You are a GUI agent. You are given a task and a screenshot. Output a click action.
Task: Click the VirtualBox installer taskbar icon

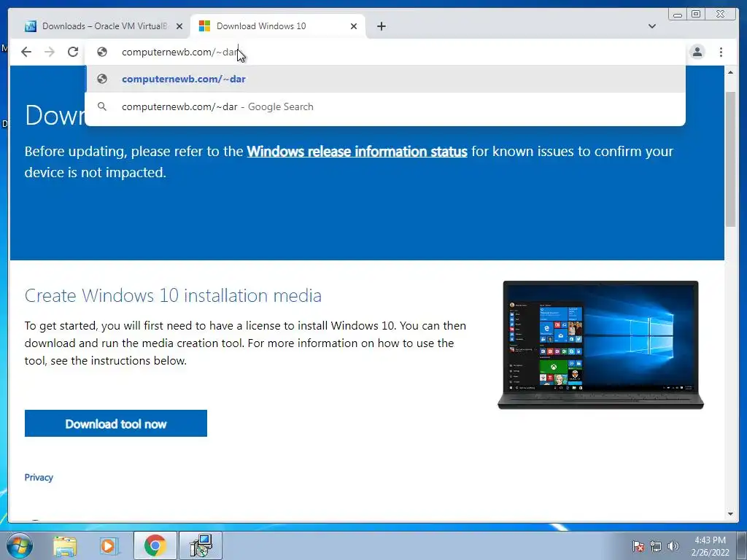pos(200,545)
